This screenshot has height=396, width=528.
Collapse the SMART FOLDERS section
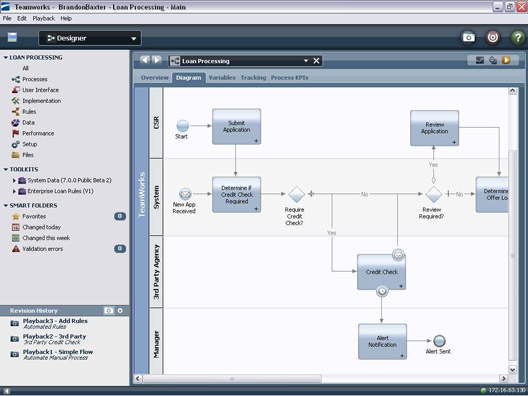coord(5,205)
